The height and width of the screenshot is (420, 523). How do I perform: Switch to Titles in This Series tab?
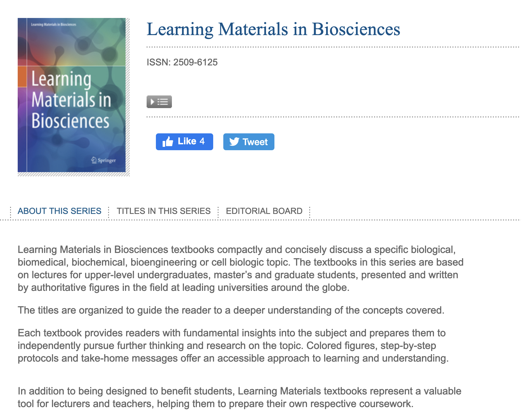coord(163,211)
